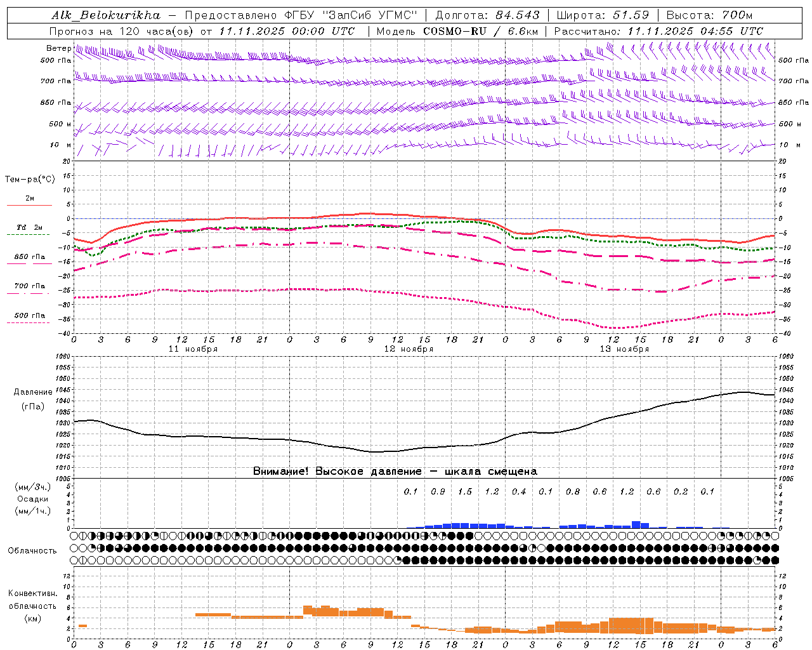Screen dimensions: 812x650
Task: Click the Давление panel label
Action: [33, 392]
